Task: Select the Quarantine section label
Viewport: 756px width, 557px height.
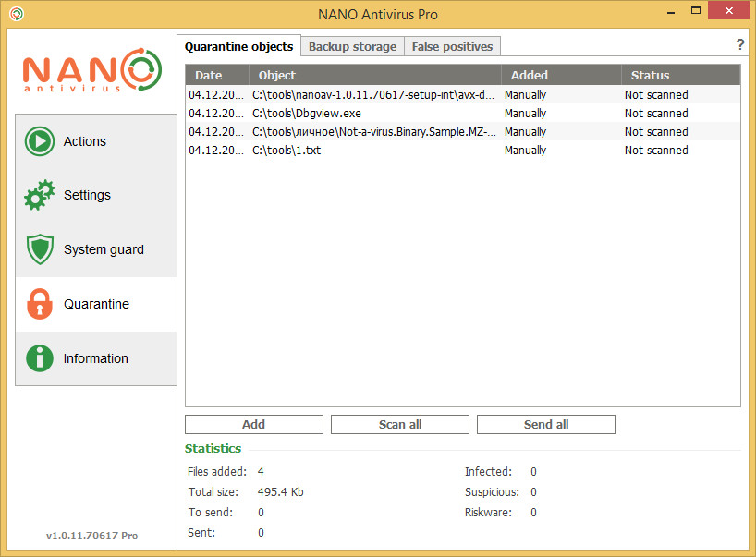Action: 96,304
